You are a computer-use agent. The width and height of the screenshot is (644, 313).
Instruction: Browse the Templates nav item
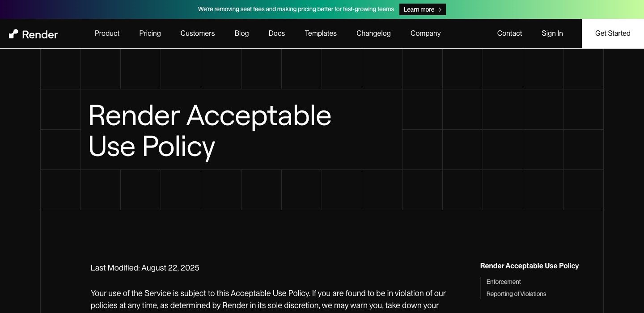pos(321,34)
